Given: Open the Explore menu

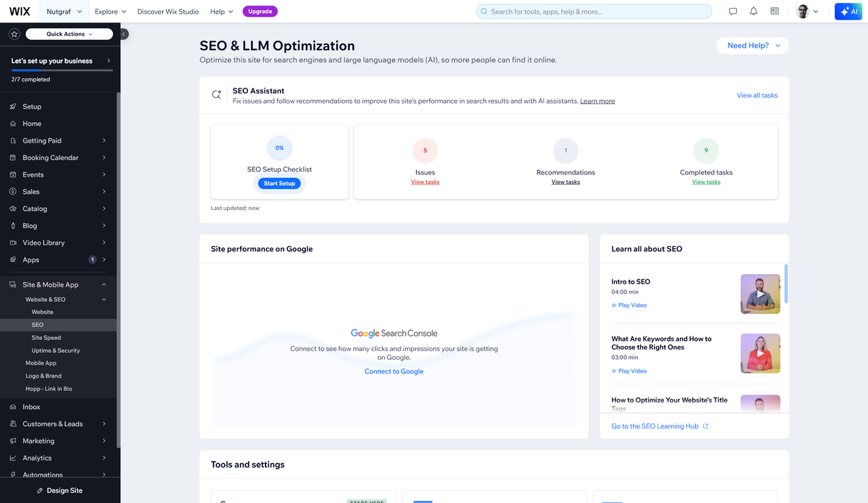Looking at the screenshot, I should point(110,12).
